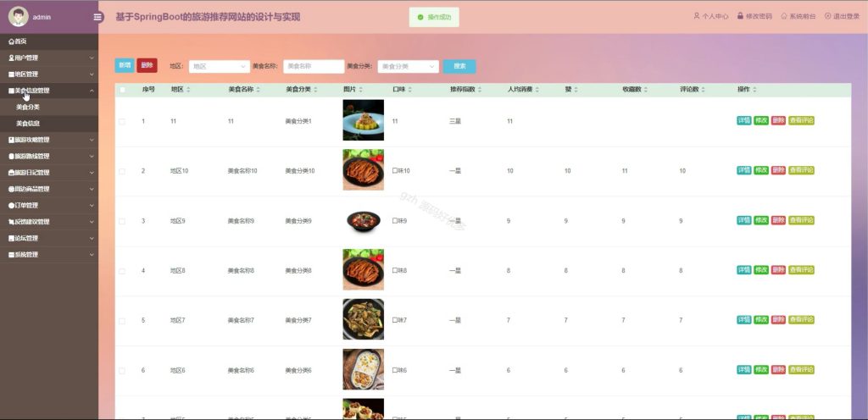Sort by 美食名称 column arrows
This screenshot has width=868, height=420.
pyautogui.click(x=258, y=90)
